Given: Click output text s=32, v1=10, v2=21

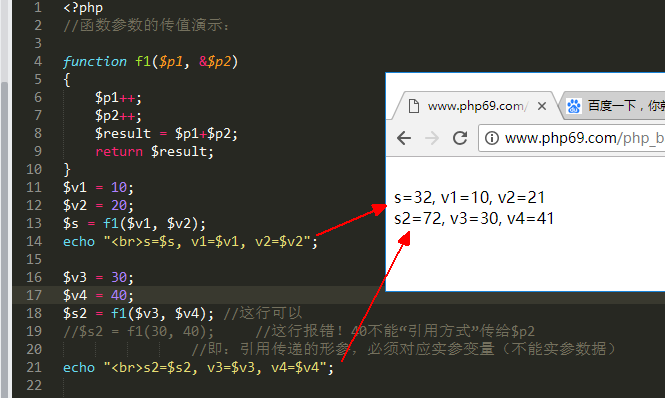Looking at the screenshot, I should point(469,198).
